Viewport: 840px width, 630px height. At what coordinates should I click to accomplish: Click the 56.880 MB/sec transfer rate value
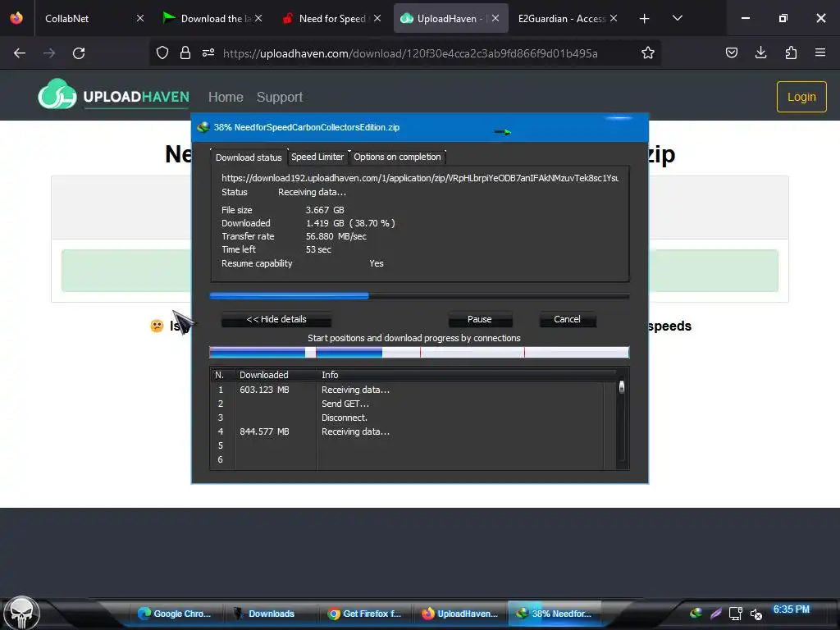[336, 236]
